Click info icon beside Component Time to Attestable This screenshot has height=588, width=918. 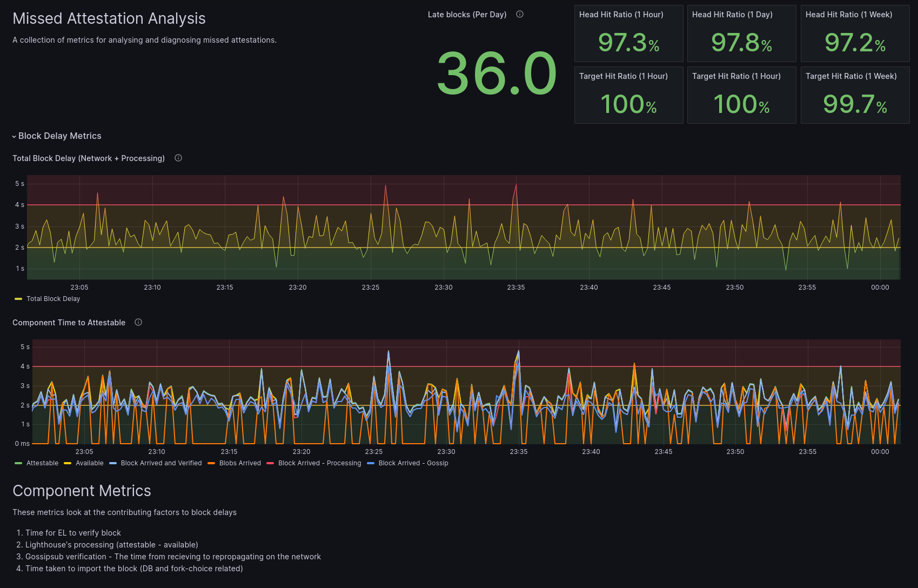click(x=138, y=322)
